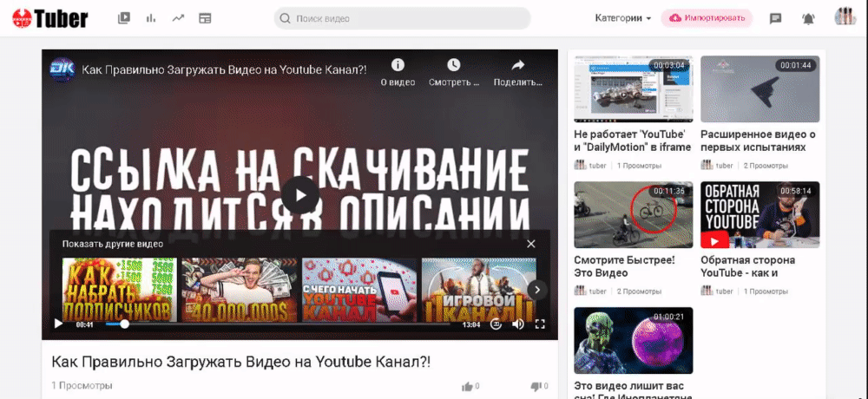Image resolution: width=868 pixels, height=399 pixels.
Task: Open suggested video 'Как набрать подписчиков'
Action: click(120, 290)
